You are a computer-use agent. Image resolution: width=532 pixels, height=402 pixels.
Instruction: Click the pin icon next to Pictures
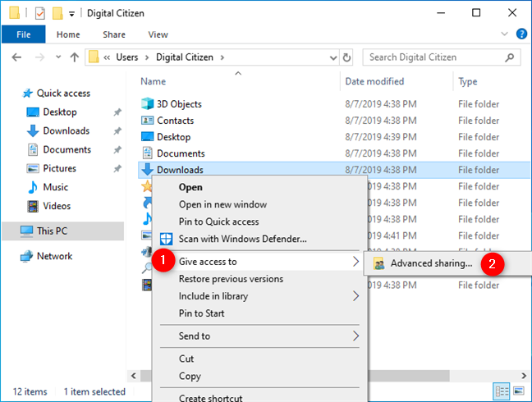click(117, 168)
